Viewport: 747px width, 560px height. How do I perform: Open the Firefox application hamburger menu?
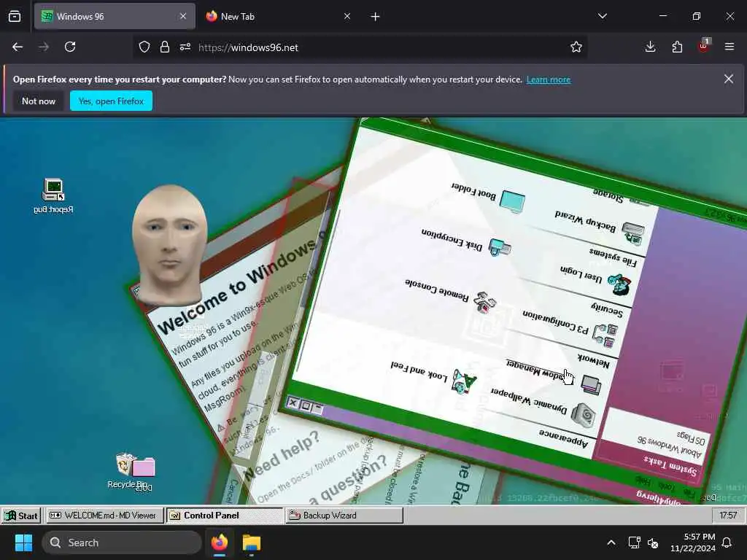point(729,47)
